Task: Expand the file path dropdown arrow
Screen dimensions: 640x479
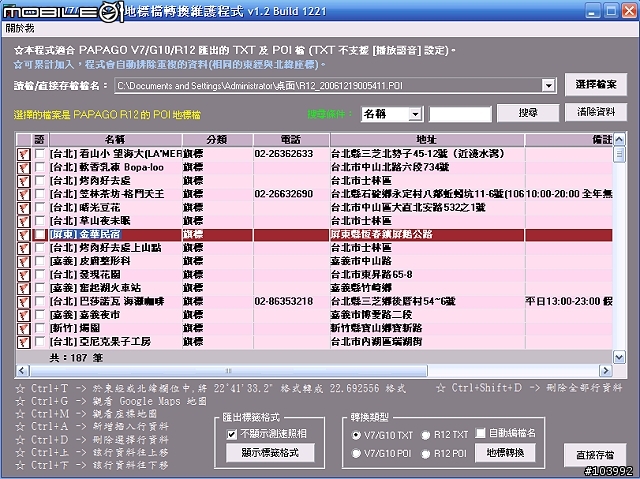Action: tap(548, 86)
